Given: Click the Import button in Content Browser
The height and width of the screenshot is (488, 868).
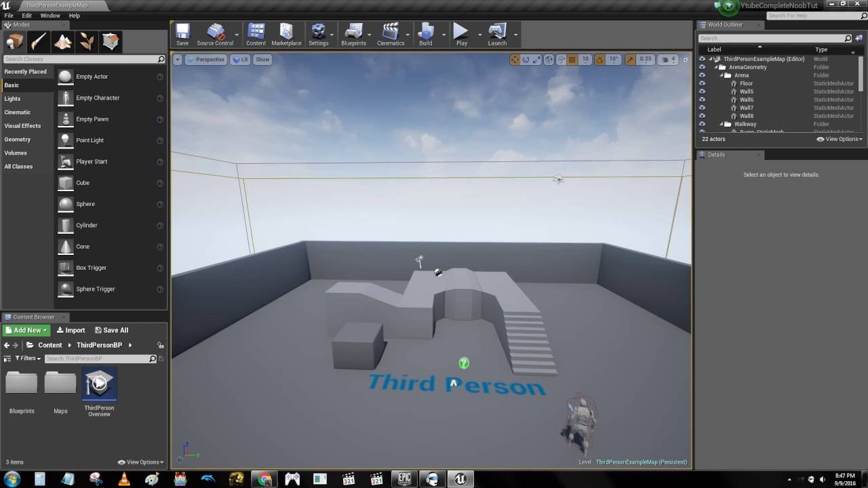Looking at the screenshot, I should (x=71, y=330).
